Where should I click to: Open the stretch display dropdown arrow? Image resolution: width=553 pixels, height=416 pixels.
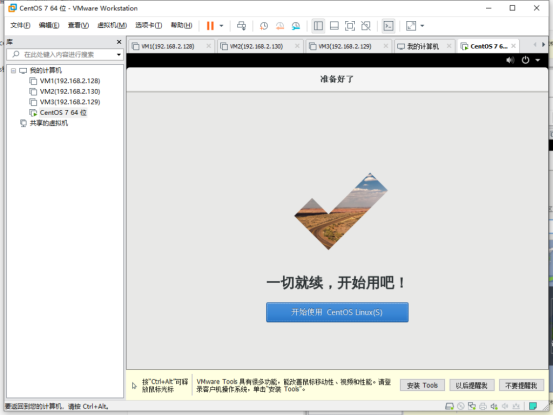pyautogui.click(x=422, y=26)
